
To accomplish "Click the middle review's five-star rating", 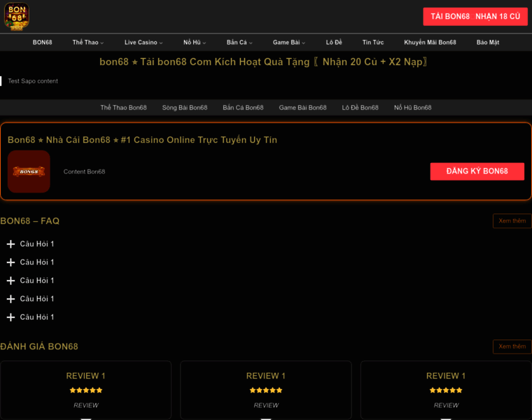I will [x=266, y=390].
